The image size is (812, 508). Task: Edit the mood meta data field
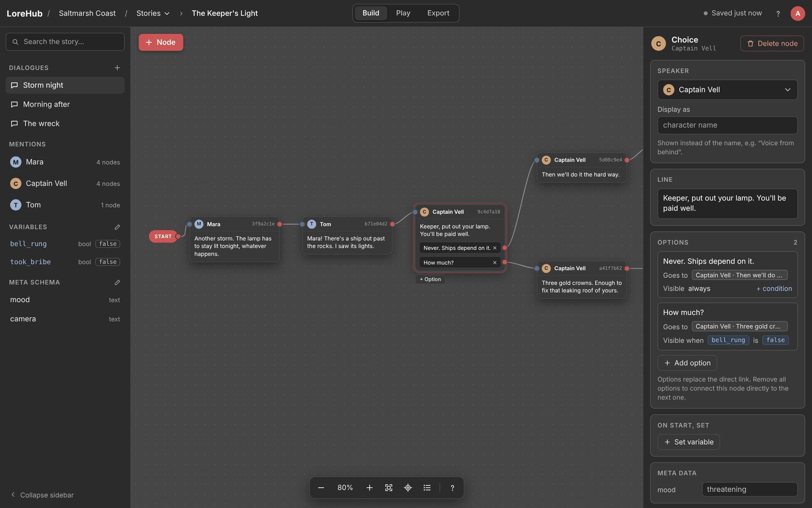(x=750, y=489)
